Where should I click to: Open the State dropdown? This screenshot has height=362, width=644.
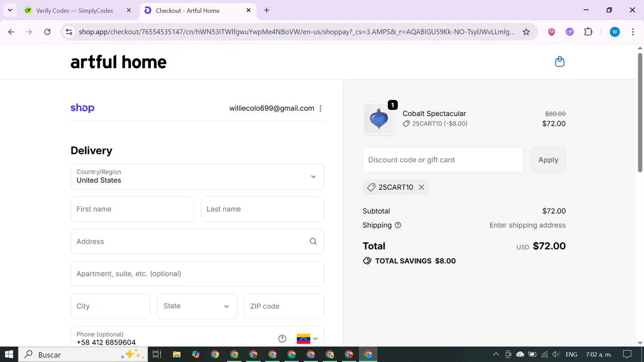(x=197, y=306)
